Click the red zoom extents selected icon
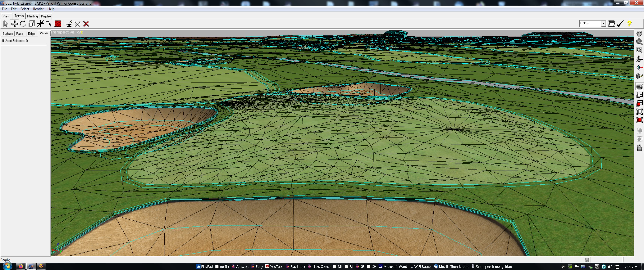 tap(640, 120)
